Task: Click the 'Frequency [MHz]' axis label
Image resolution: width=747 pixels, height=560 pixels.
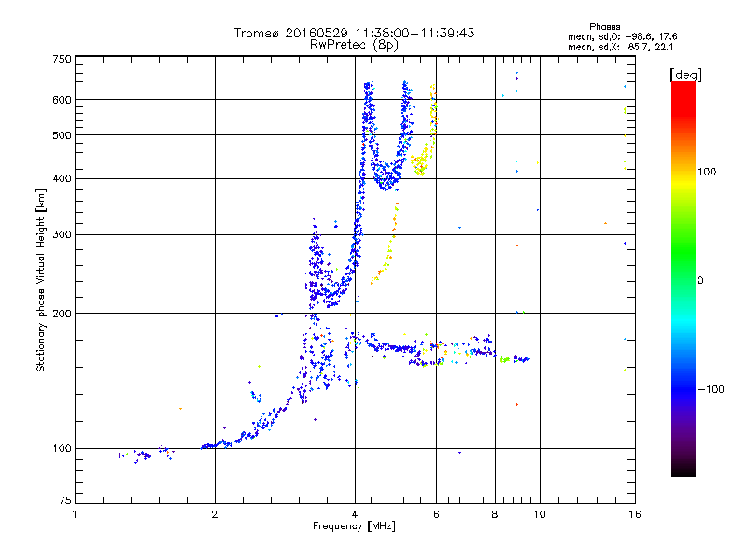Action: click(x=354, y=526)
